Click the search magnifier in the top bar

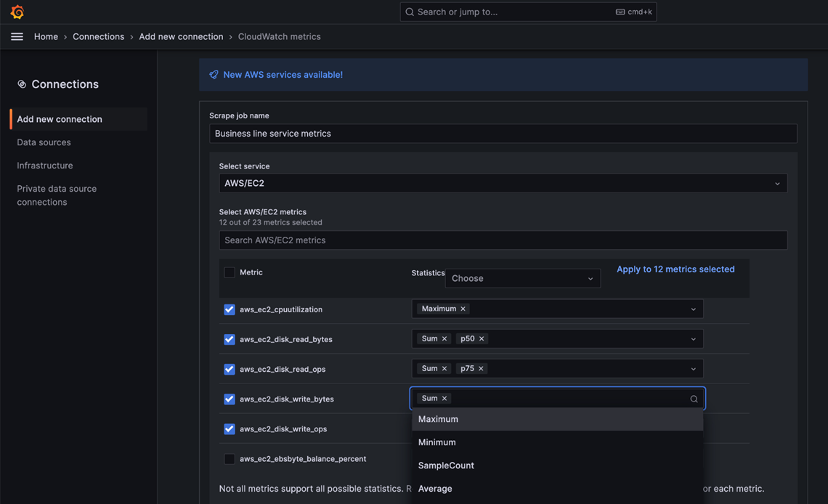tap(409, 12)
